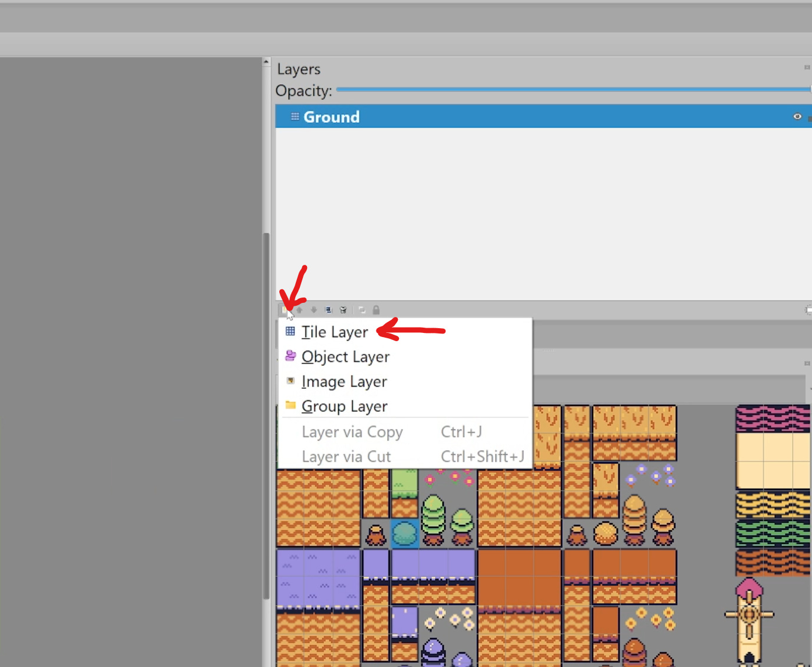This screenshot has width=812, height=667.
Task: Delete the Ground layer with the trash icon
Action: pos(343,309)
